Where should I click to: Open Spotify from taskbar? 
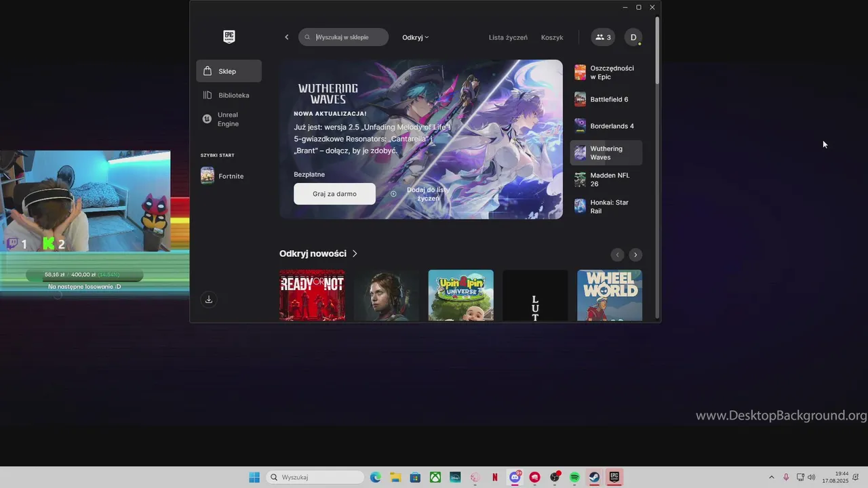574,477
